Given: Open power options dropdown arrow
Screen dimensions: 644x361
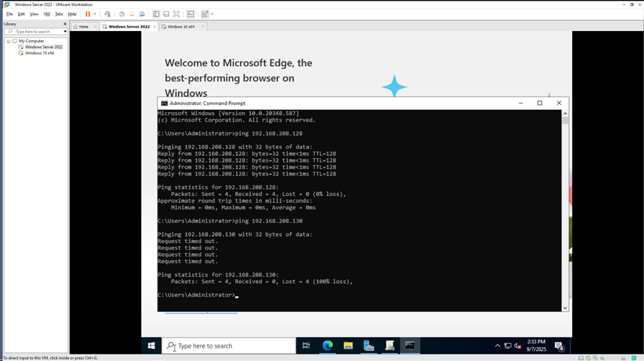Looking at the screenshot, I should coord(94,14).
